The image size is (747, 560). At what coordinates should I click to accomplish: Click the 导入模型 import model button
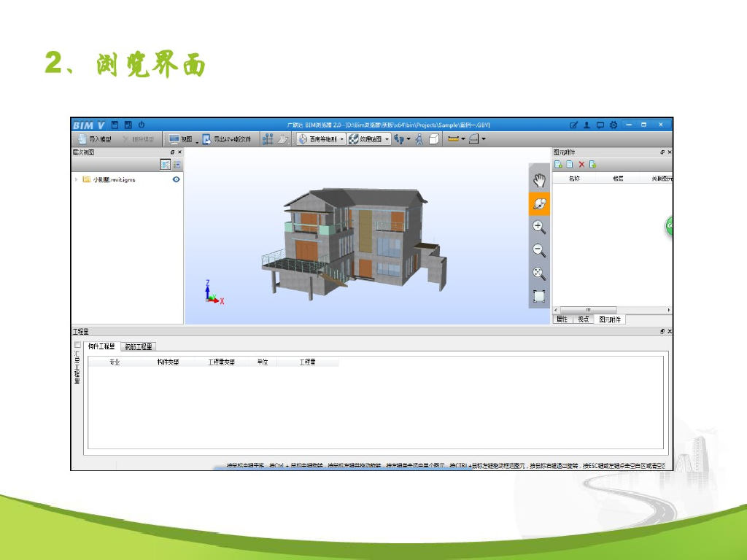95,139
